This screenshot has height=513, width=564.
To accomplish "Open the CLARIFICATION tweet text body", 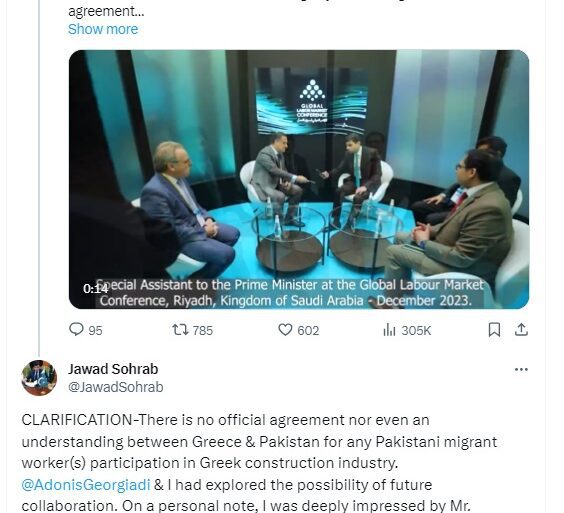I will point(259,463).
